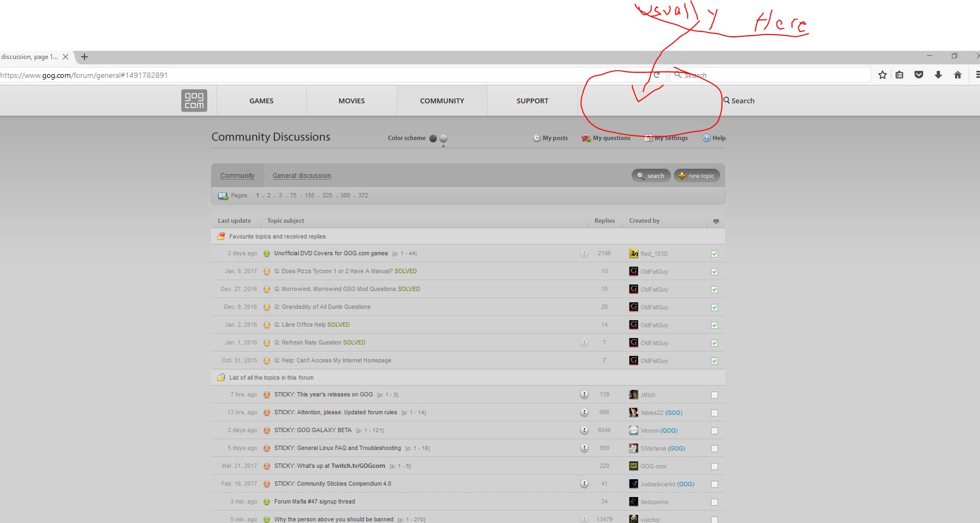
Task: Jump to page 372 of topics
Action: [363, 196]
